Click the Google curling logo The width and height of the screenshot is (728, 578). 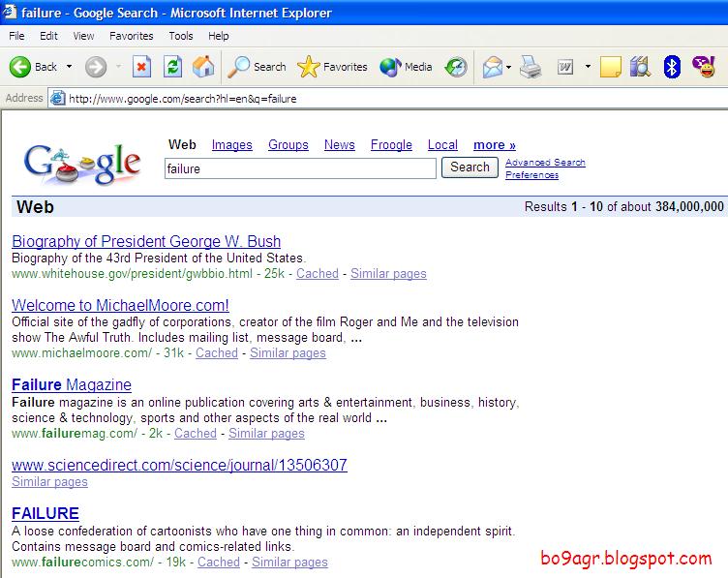[x=82, y=164]
